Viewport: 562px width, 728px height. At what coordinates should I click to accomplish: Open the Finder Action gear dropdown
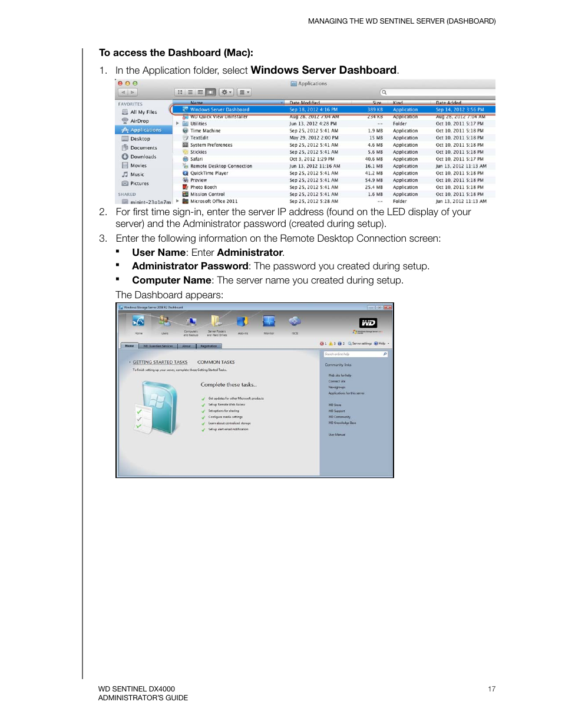(227, 93)
